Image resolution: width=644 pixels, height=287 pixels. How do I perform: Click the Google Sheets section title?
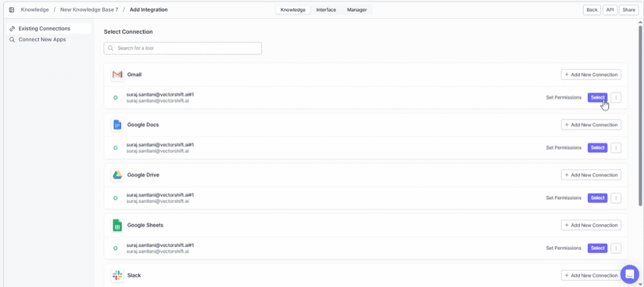[x=145, y=225]
